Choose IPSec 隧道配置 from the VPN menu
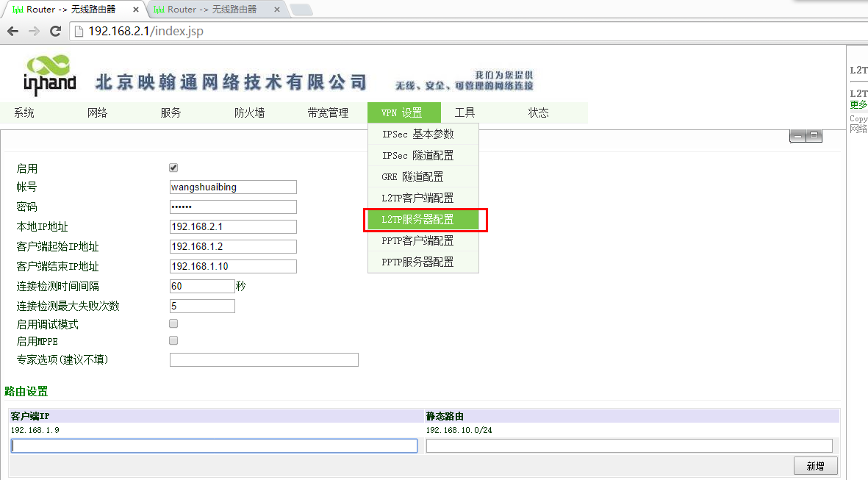Viewport: 868px width, 480px height. click(x=417, y=156)
